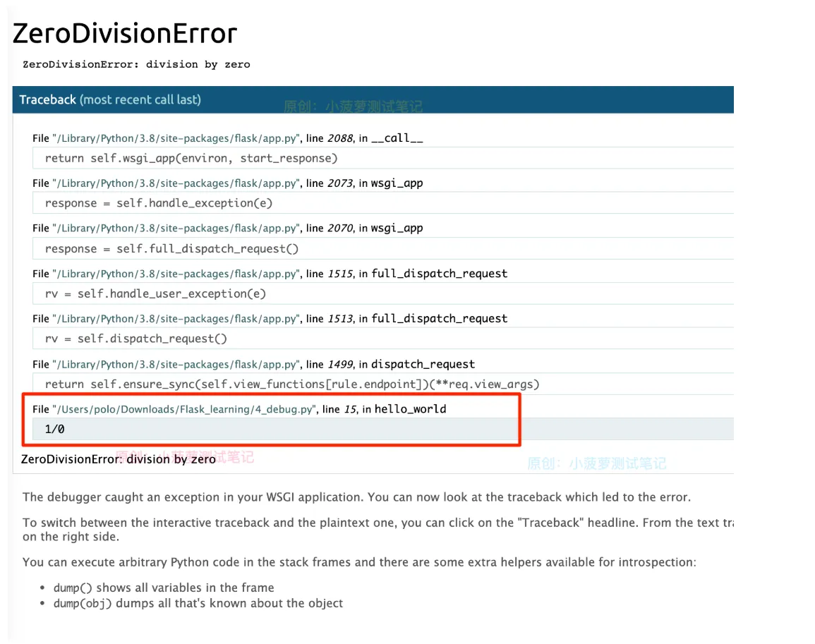
Task: Select the 'response = self.full_dispatch_request()' code line
Action: click(x=383, y=249)
